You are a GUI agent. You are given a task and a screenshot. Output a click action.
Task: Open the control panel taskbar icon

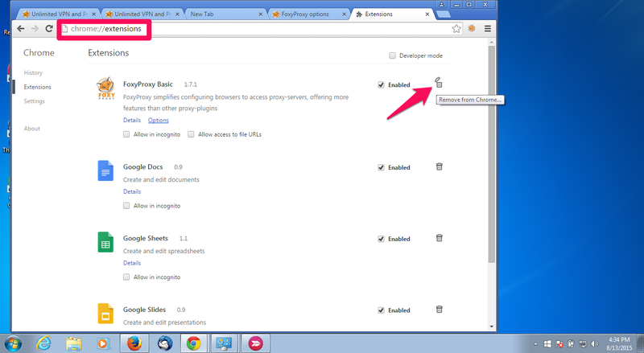coord(225,343)
